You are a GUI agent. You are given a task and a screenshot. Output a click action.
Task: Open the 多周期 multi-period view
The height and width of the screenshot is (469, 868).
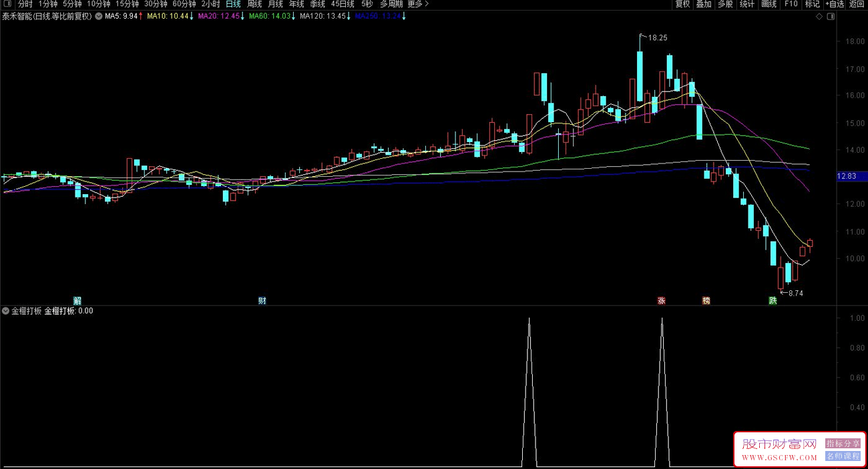click(391, 4)
